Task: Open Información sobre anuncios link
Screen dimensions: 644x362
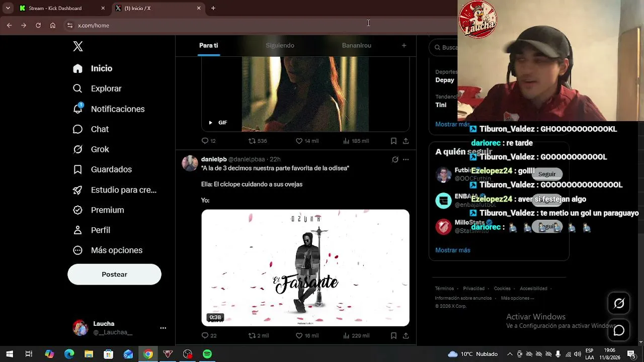Action: pos(463,298)
